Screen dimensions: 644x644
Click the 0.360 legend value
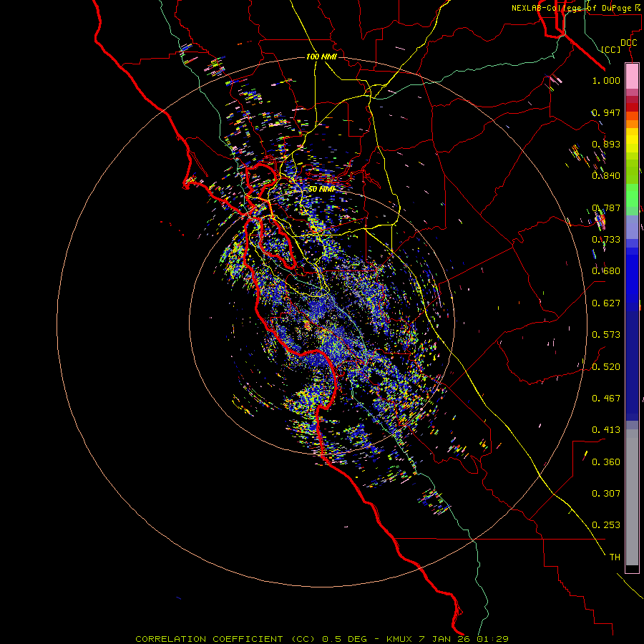click(606, 462)
